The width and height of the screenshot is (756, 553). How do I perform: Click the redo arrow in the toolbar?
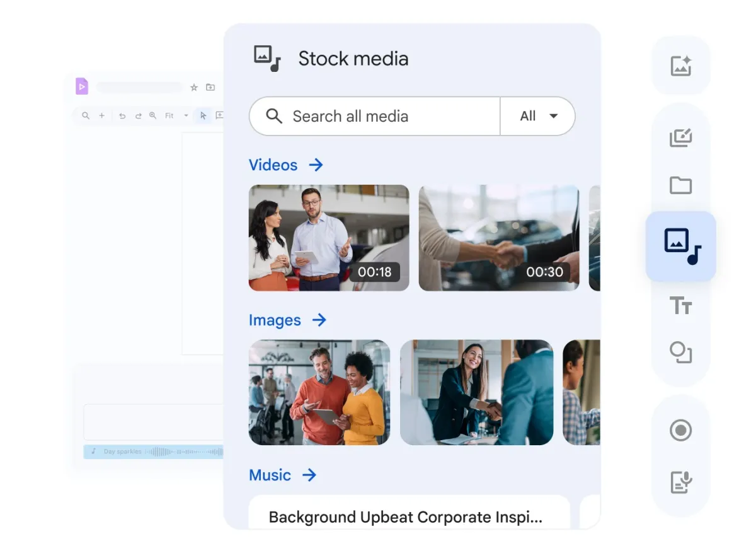tap(137, 115)
